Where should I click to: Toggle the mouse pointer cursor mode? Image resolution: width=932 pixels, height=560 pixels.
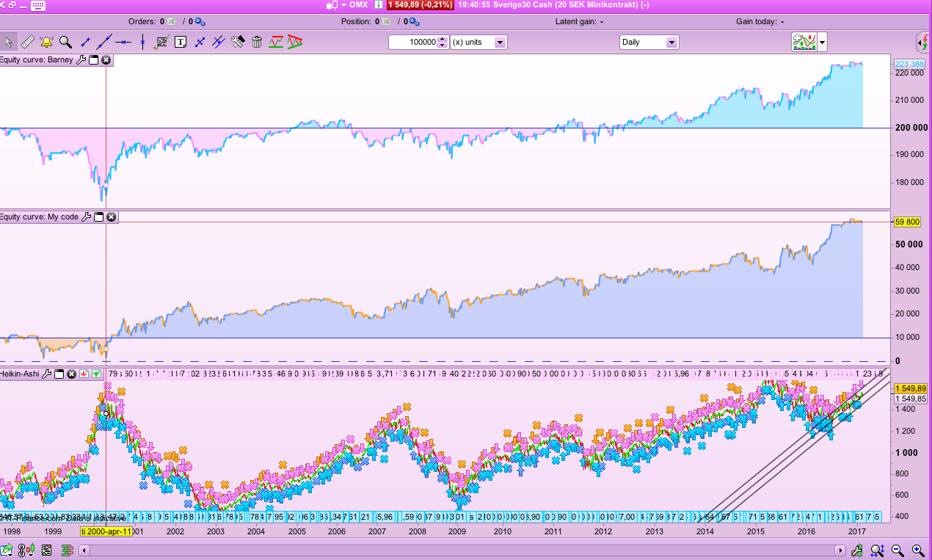point(8,42)
